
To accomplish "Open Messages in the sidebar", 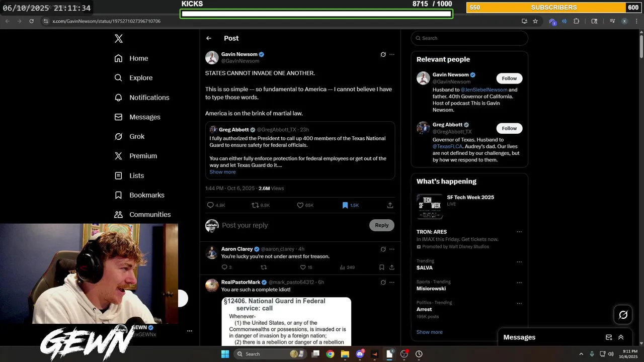I will tap(137, 117).
